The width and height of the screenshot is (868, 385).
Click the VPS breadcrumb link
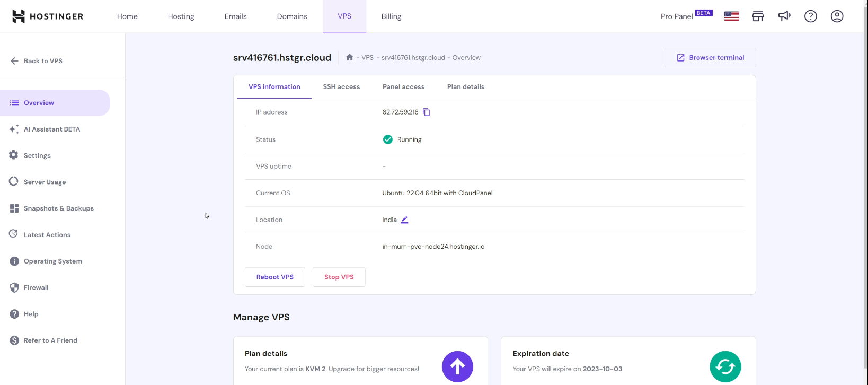pyautogui.click(x=368, y=58)
